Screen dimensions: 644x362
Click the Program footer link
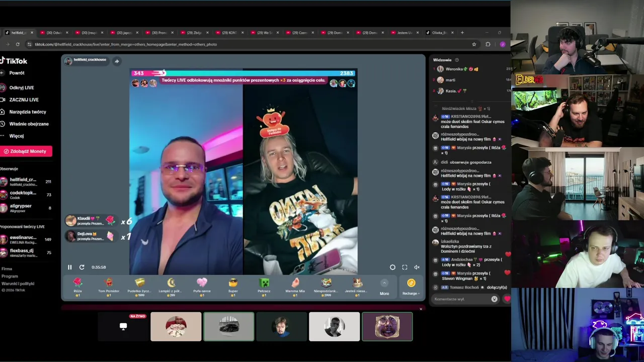pyautogui.click(x=10, y=276)
